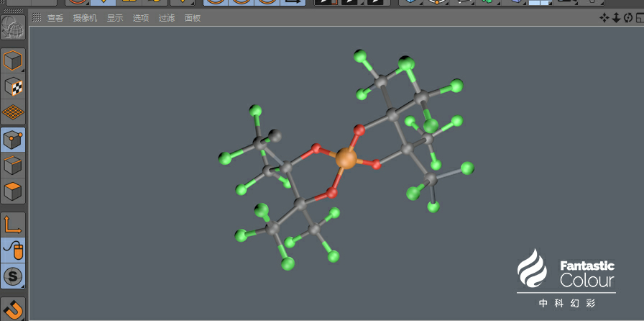Switch to Texture mode checkered cube

[13, 86]
